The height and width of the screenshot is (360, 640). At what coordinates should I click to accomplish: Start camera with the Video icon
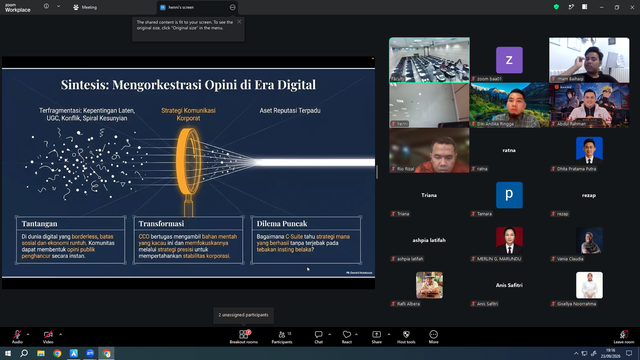[48, 336]
